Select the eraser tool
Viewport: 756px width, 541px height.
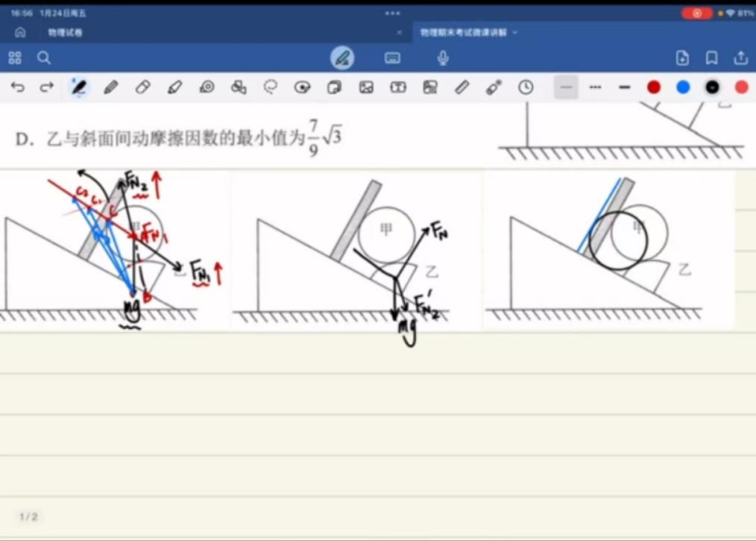(142, 87)
